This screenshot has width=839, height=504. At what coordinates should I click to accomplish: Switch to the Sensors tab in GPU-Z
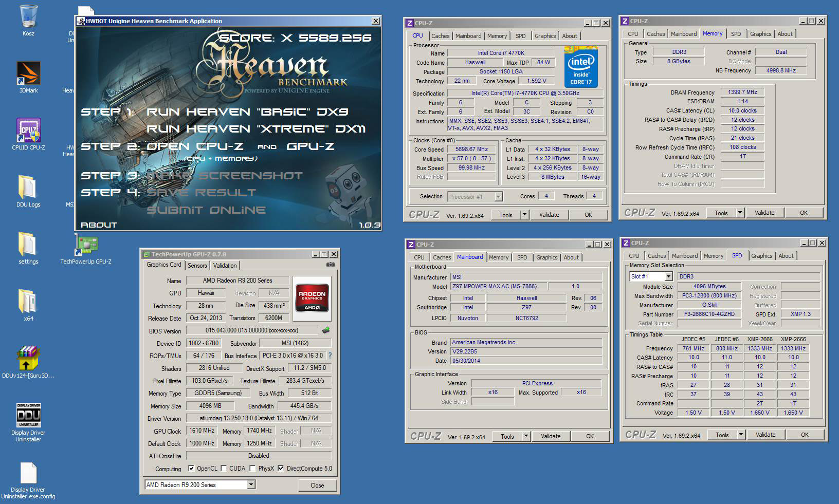(197, 266)
